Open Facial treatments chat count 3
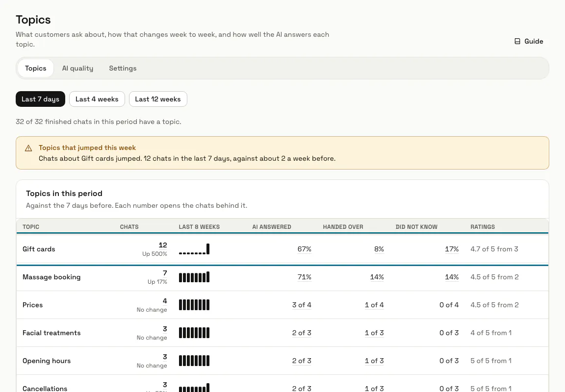 (165, 329)
